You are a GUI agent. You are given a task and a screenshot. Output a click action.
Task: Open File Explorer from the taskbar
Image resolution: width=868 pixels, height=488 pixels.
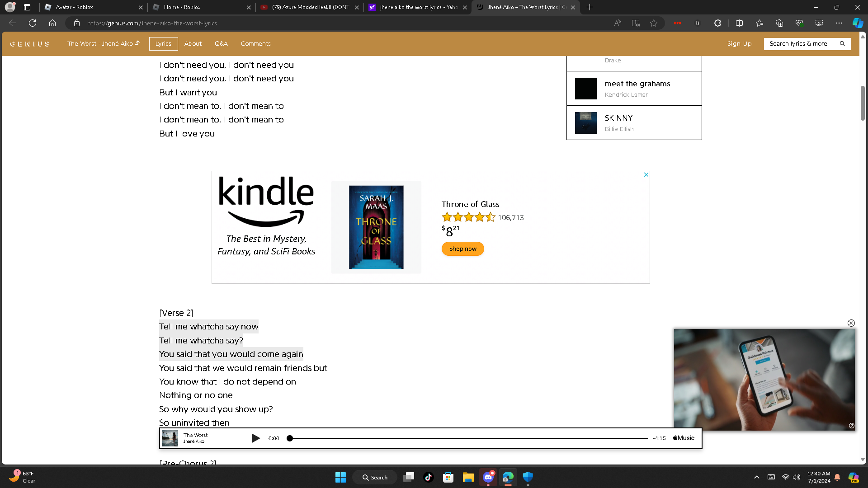468,477
